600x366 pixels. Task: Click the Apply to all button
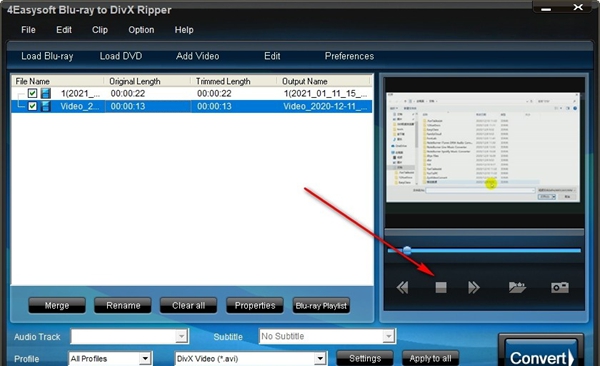tap(430, 358)
